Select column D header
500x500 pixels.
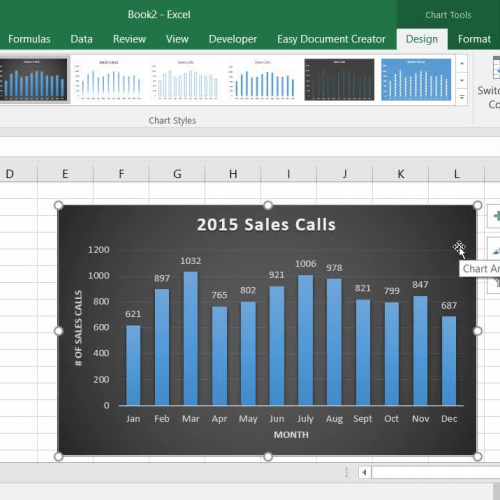pos(18,174)
